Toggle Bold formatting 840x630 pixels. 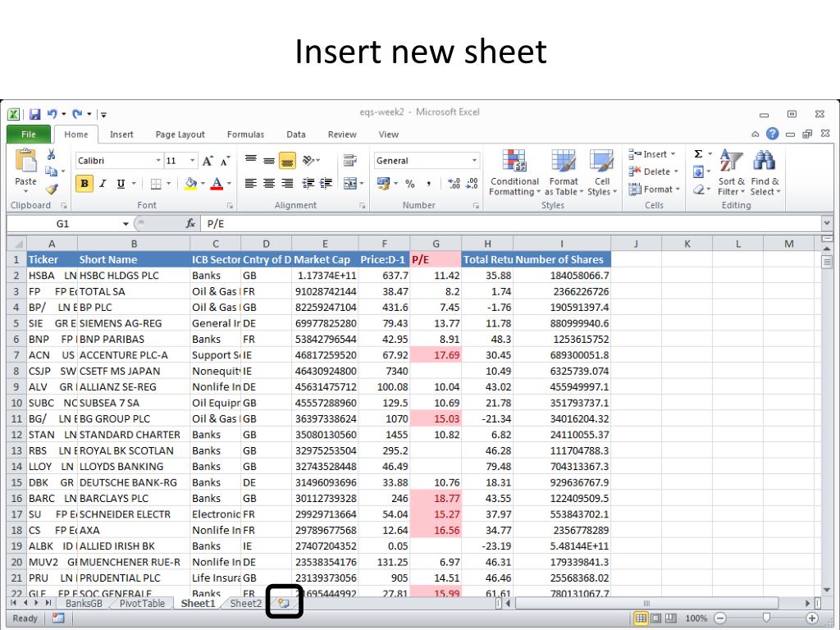click(84, 184)
